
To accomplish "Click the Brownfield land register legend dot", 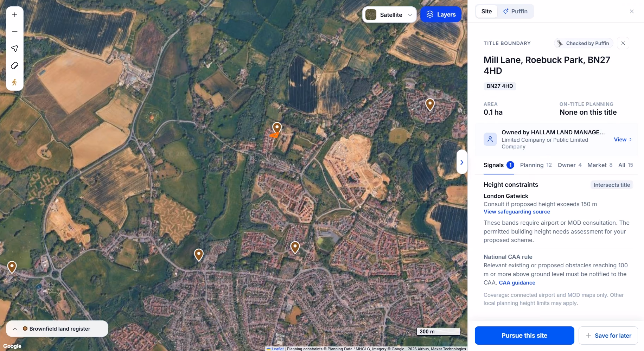I will pyautogui.click(x=25, y=329).
